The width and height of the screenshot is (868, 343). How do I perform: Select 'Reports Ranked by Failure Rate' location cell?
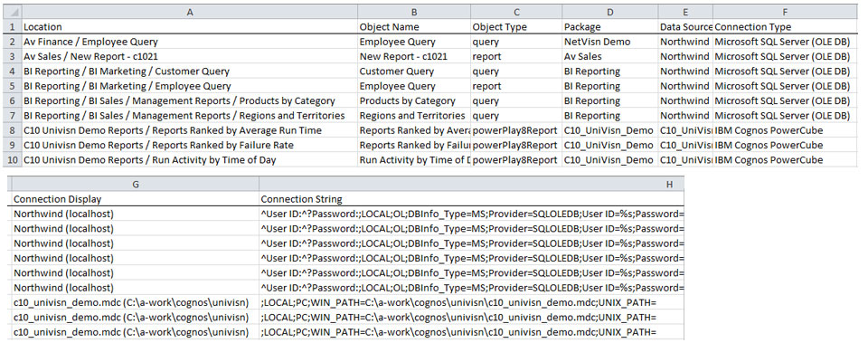189,145
